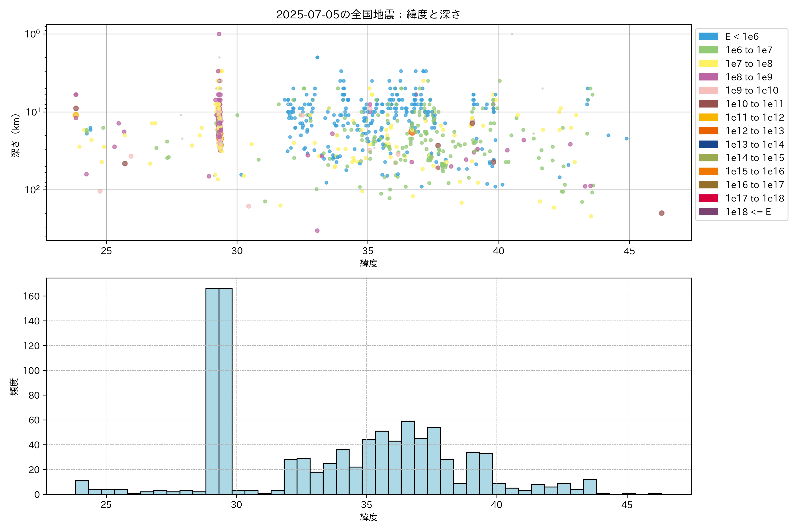798x532 pixels.
Task: Click the 深さ（km）y-axis label
Action: 16,135
